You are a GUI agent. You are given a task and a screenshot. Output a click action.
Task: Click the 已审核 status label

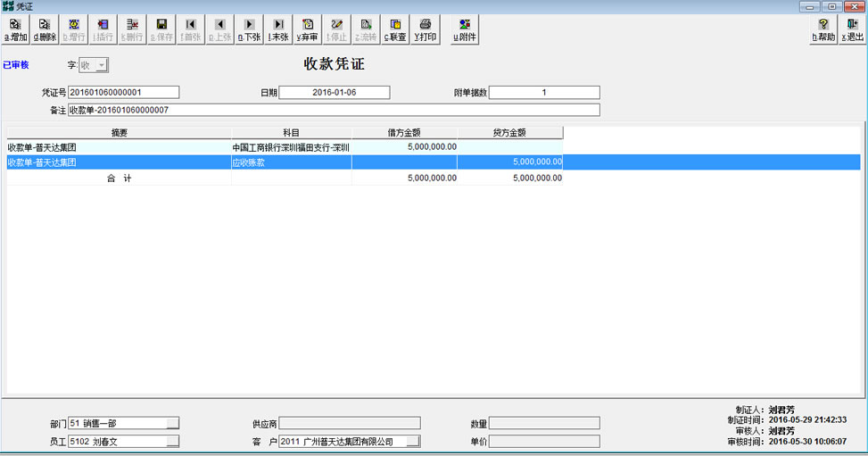(x=16, y=65)
